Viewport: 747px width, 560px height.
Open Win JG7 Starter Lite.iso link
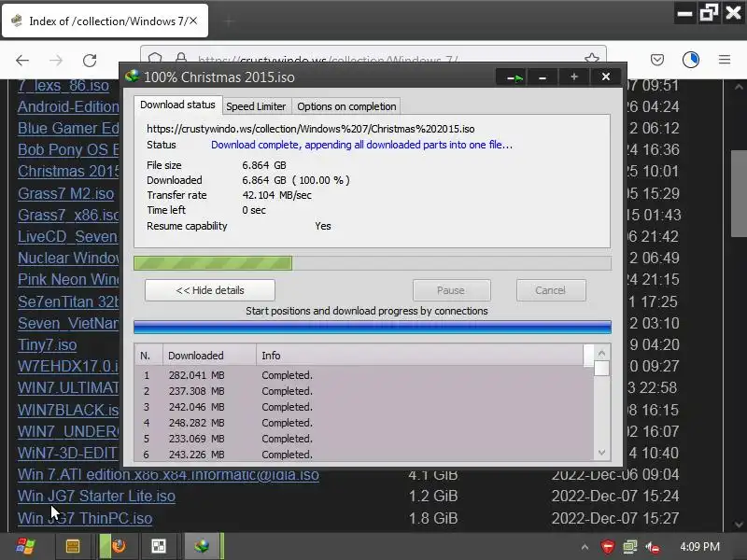[97, 497]
